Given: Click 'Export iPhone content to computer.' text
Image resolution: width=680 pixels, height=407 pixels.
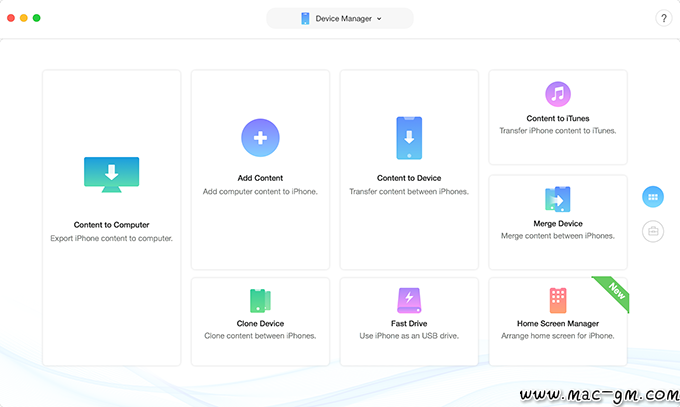Looking at the screenshot, I should 111,238.
